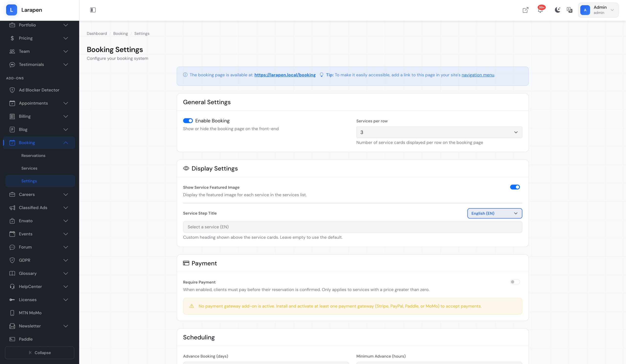Click the MTN MoMo phone icon
Screen dimensions: 626x364
[12, 313]
